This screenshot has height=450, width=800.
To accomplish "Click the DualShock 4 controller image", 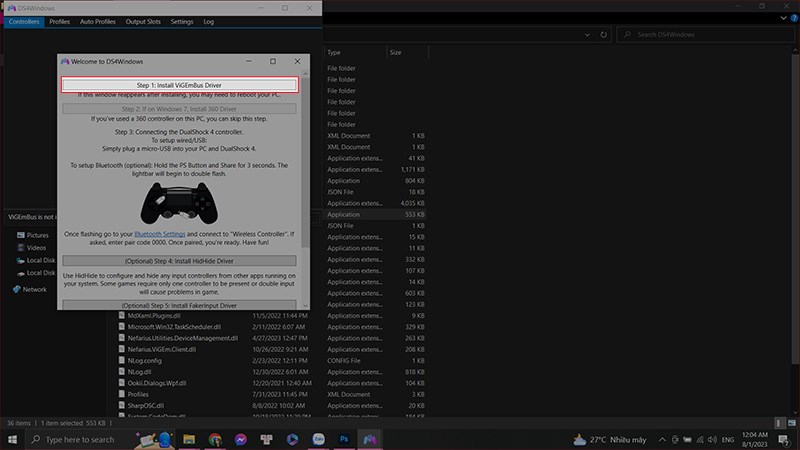I will [180, 202].
